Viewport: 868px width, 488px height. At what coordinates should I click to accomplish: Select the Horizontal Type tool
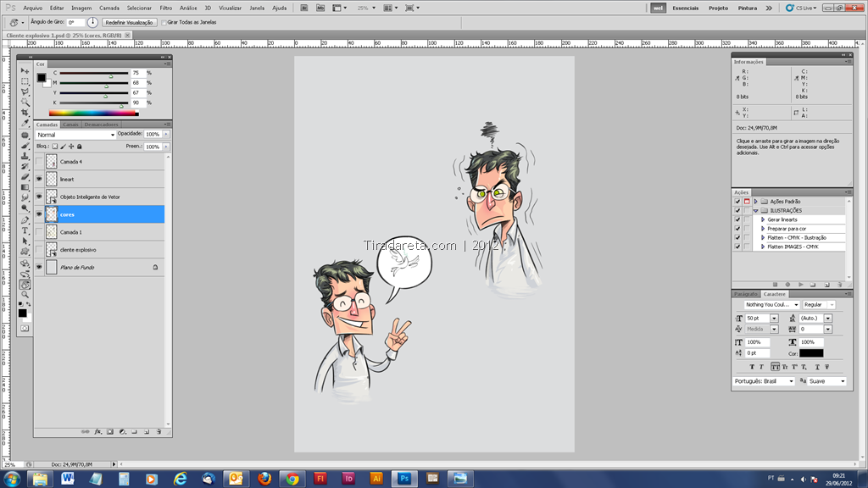click(x=25, y=230)
